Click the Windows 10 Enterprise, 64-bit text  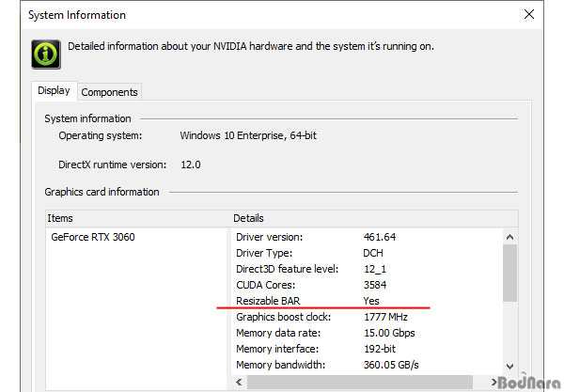pos(248,135)
